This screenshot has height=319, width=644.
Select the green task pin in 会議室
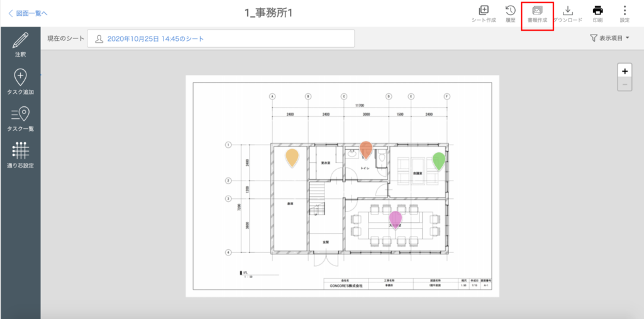click(x=439, y=160)
